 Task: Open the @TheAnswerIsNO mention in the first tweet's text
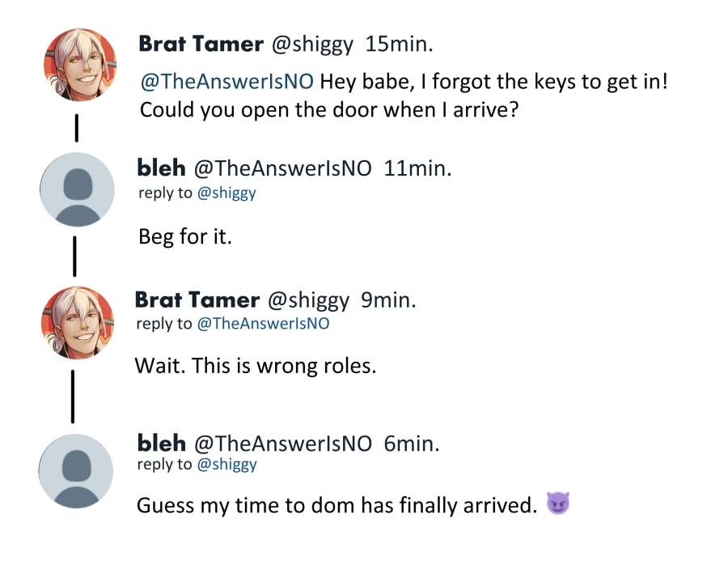click(226, 83)
